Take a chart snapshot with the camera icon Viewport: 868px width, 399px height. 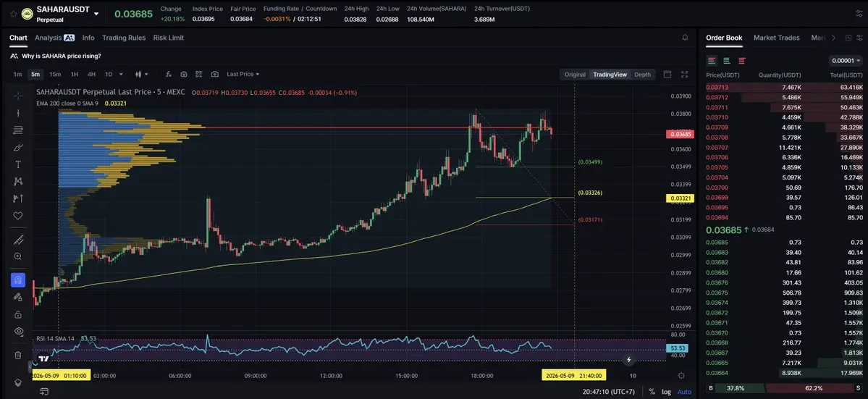point(215,74)
